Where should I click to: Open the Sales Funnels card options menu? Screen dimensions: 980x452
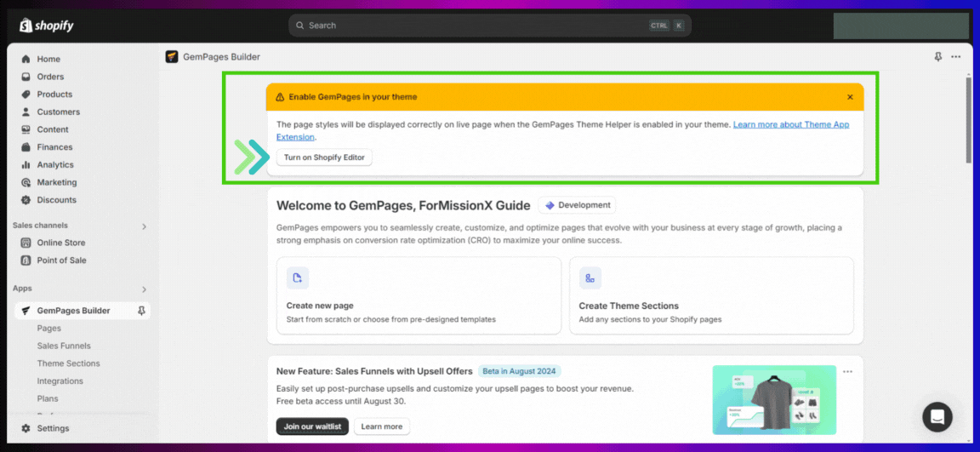pyautogui.click(x=847, y=371)
